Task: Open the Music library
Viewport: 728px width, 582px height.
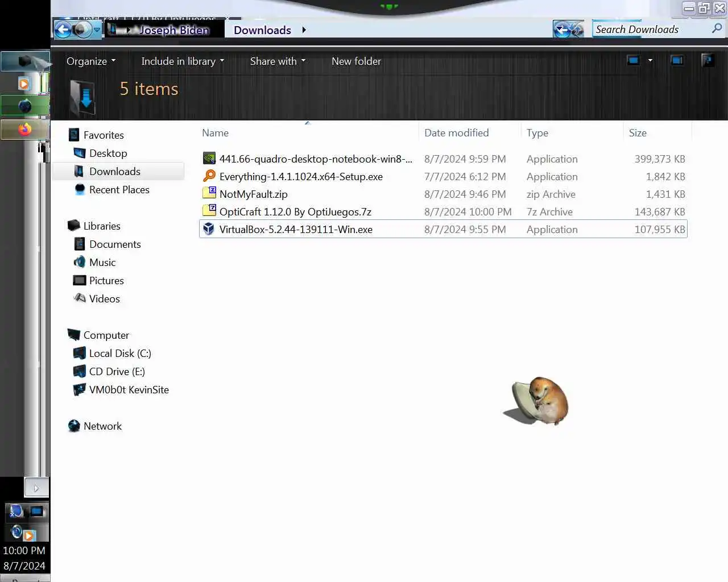Action: [102, 262]
